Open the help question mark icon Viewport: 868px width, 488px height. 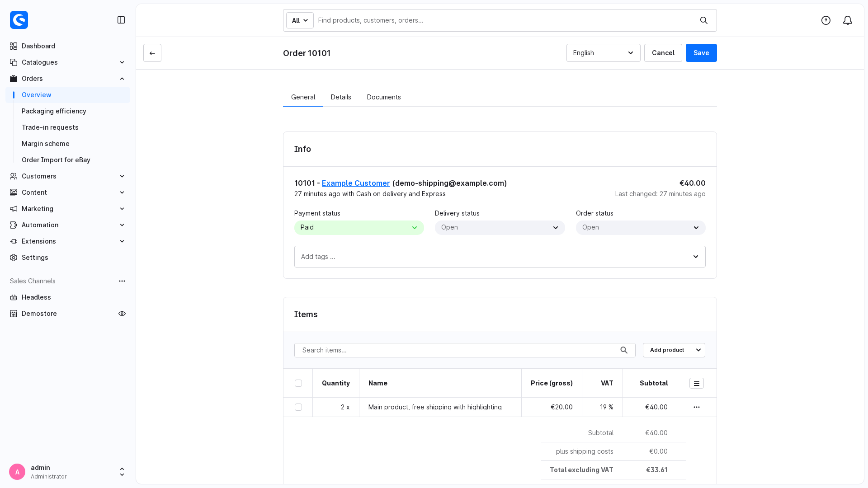click(826, 20)
